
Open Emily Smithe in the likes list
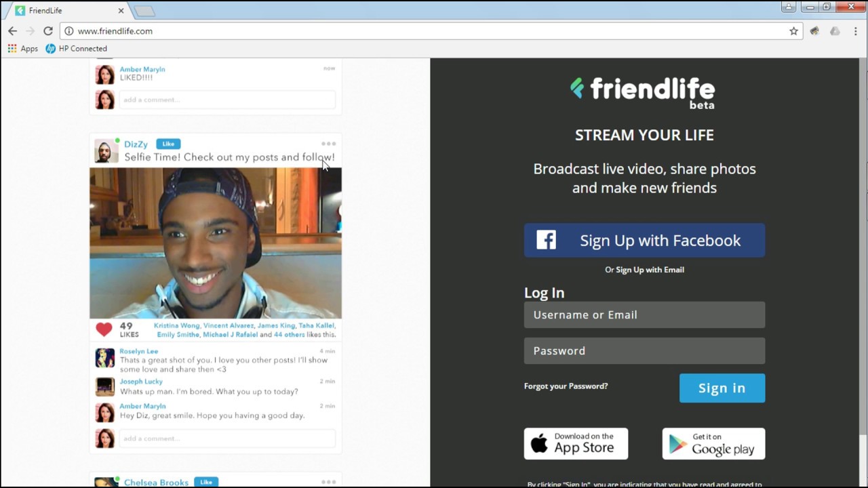tap(178, 335)
